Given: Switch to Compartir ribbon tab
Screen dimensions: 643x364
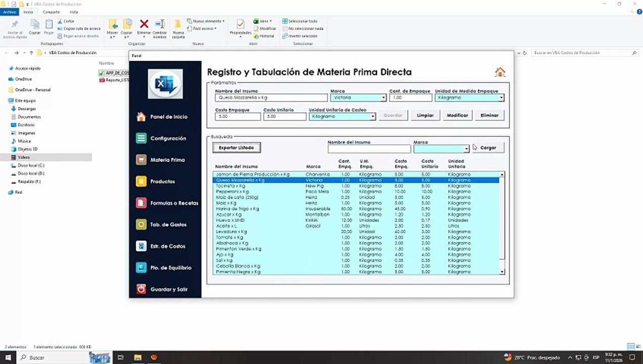Looking at the screenshot, I should (x=51, y=12).
